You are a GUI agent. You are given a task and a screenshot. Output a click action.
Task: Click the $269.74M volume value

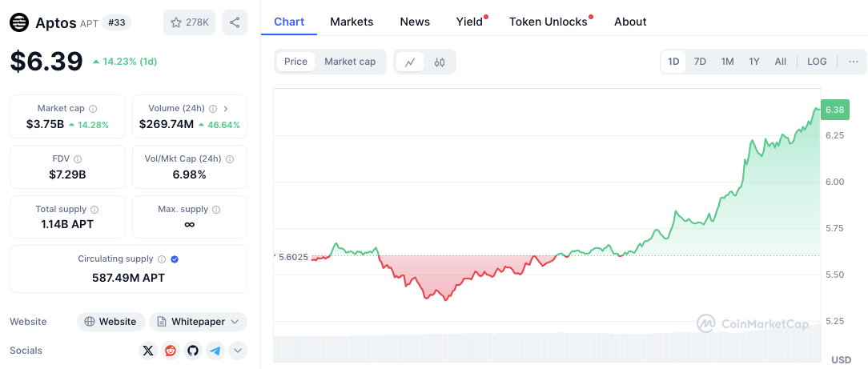(166, 125)
